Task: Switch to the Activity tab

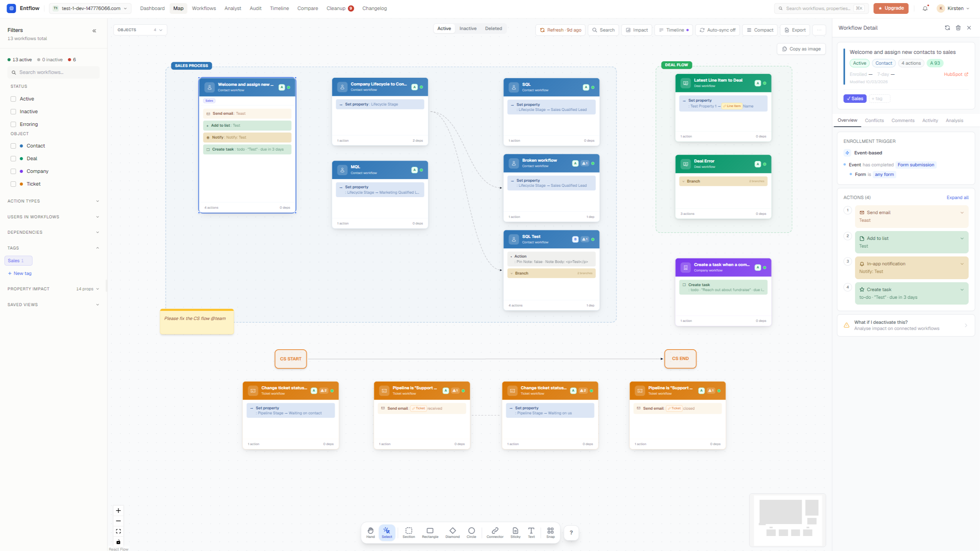Action: coord(930,121)
